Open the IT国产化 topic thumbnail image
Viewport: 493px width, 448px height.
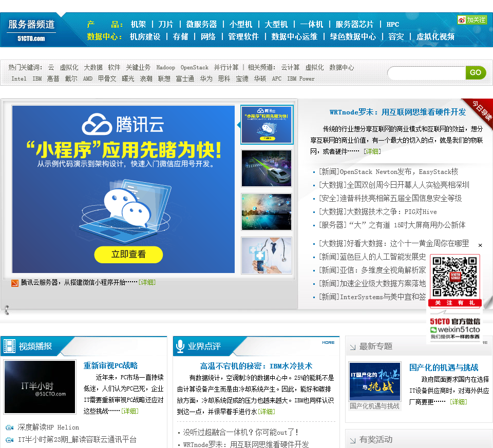point(375,381)
